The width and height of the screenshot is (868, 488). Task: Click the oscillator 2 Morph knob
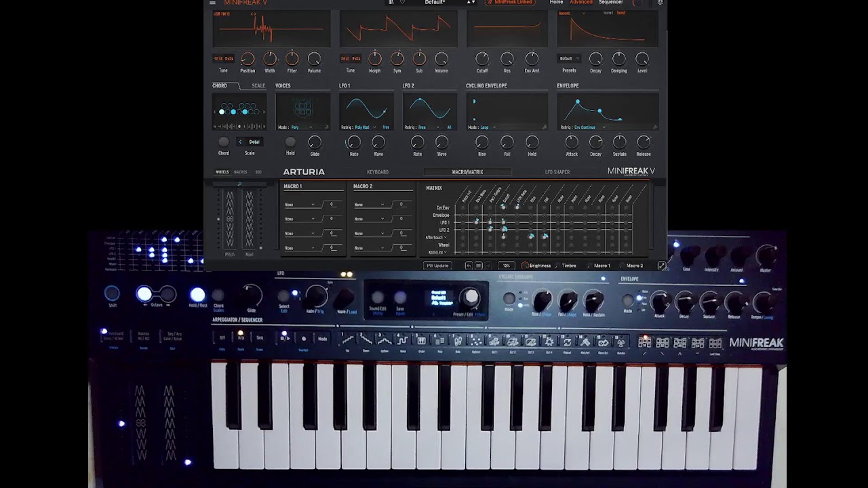(374, 59)
